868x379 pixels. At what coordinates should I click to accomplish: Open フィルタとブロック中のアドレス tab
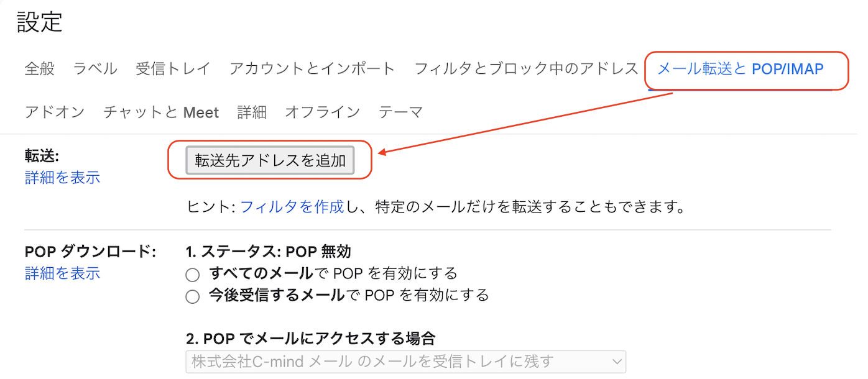(526, 68)
